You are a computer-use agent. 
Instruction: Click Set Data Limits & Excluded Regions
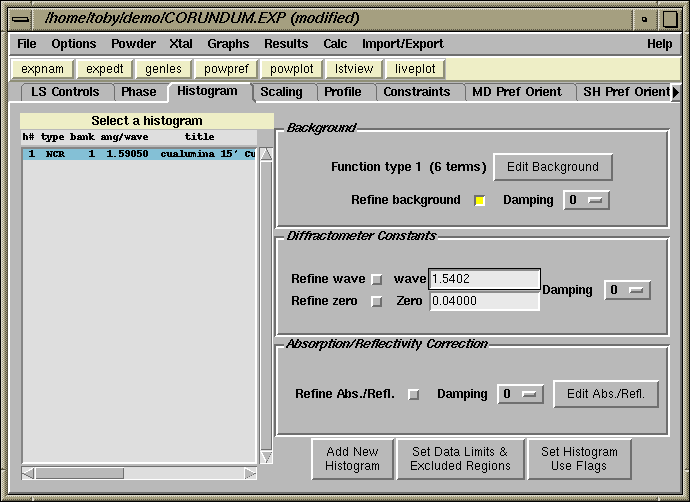click(460, 459)
